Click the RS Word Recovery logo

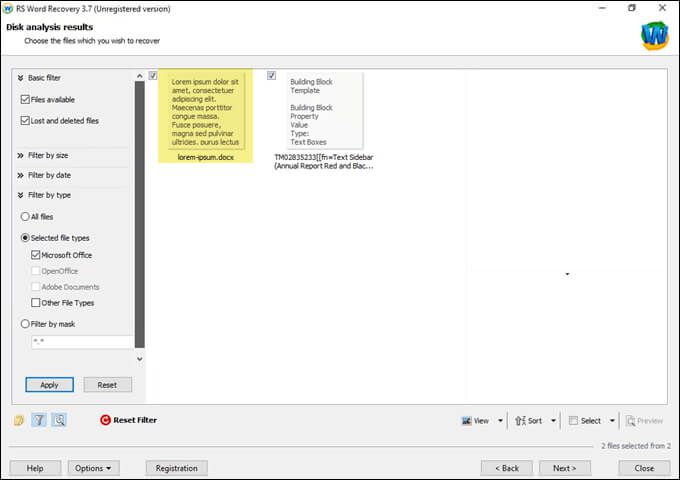[x=655, y=36]
